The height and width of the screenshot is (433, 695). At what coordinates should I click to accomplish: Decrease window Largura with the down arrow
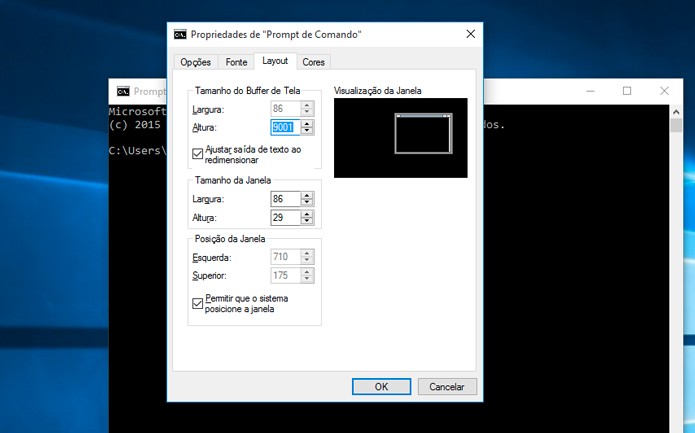point(307,203)
